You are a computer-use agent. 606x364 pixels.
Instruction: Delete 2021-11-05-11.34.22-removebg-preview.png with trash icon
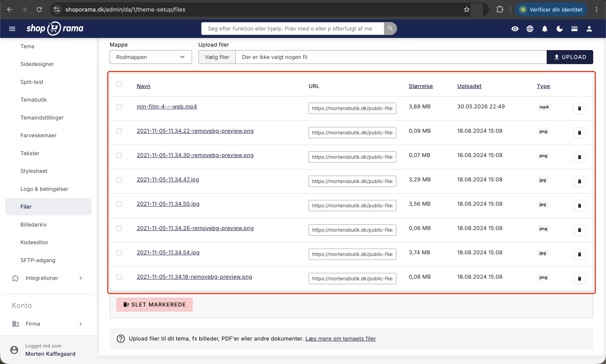click(x=579, y=133)
